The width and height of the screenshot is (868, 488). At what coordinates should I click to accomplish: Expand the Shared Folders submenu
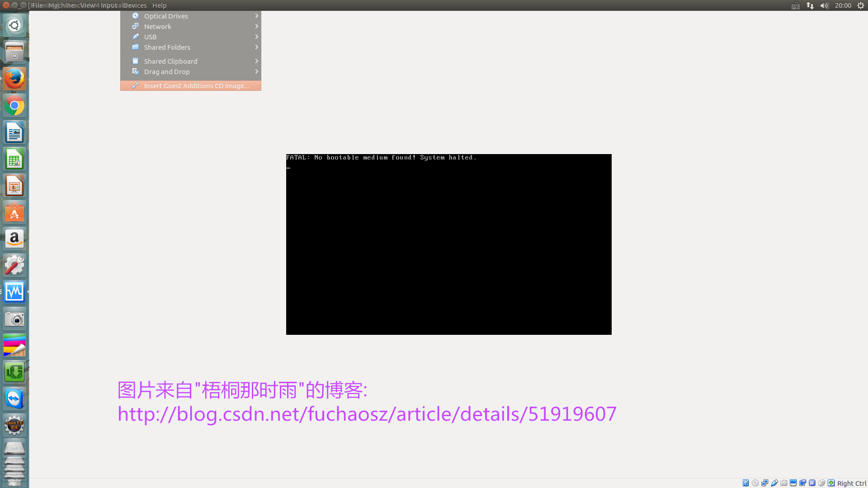coord(191,47)
